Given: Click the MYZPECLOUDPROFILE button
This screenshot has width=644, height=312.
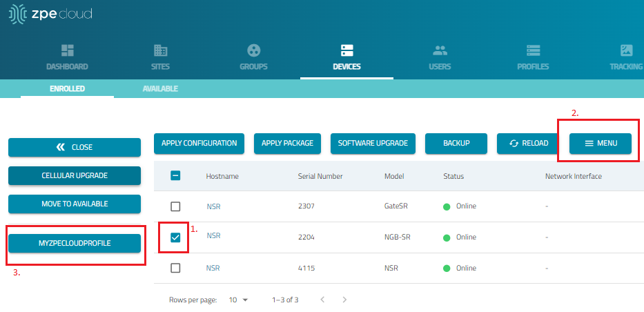Looking at the screenshot, I should click(75, 243).
